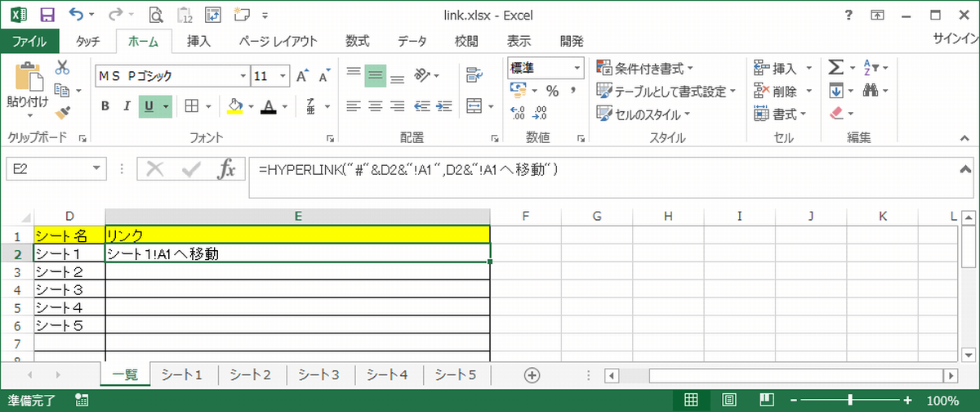Click the Find & Select binoculars icon
The image size is (980, 412).
click(x=871, y=90)
